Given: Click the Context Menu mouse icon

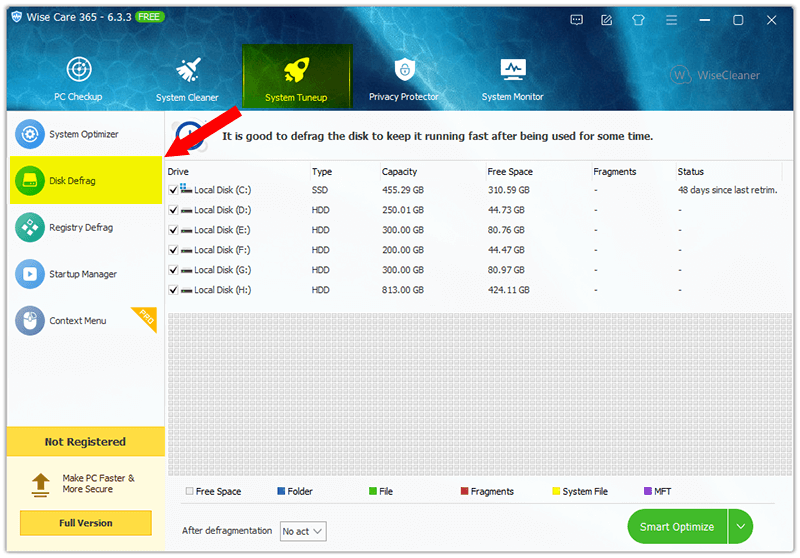Looking at the screenshot, I should point(30,320).
